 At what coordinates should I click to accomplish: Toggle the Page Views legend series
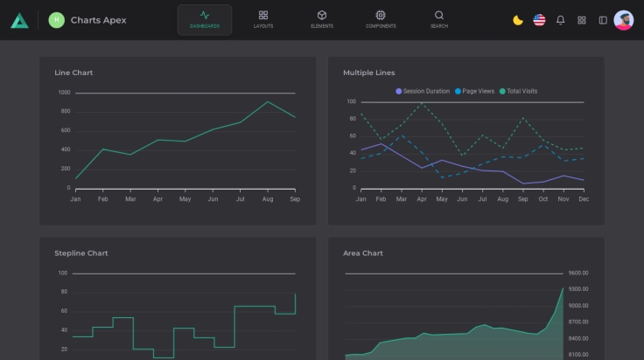tap(478, 91)
